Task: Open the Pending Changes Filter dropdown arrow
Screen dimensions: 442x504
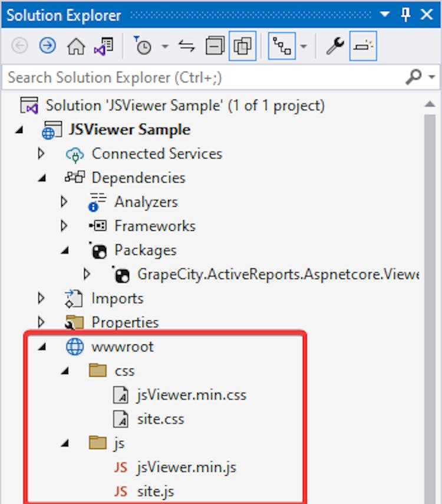Action: 165,47
